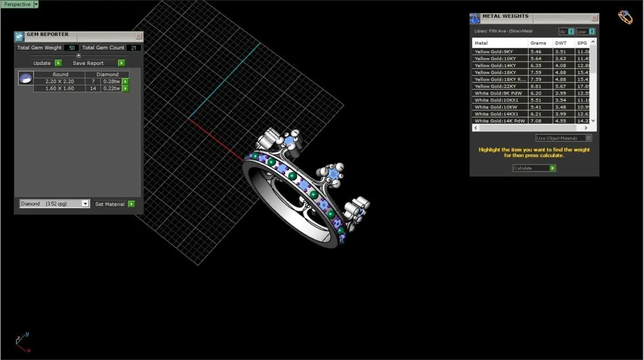Click the Metal column header
Viewport: 644px width, 360px height.
coord(500,43)
